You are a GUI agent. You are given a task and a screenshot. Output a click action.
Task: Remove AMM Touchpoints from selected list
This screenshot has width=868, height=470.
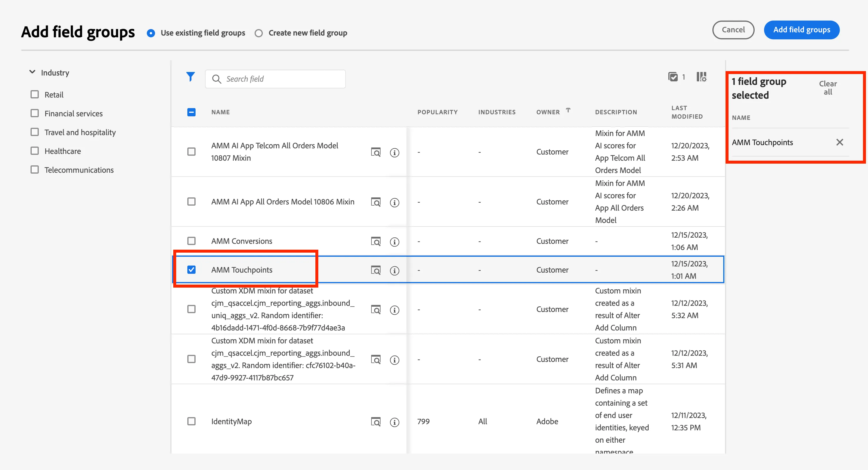(840, 142)
